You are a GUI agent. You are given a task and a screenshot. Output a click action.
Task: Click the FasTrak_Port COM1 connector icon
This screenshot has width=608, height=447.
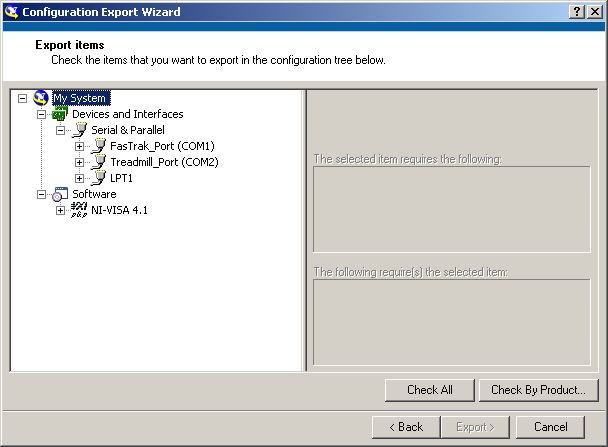[x=98, y=146]
